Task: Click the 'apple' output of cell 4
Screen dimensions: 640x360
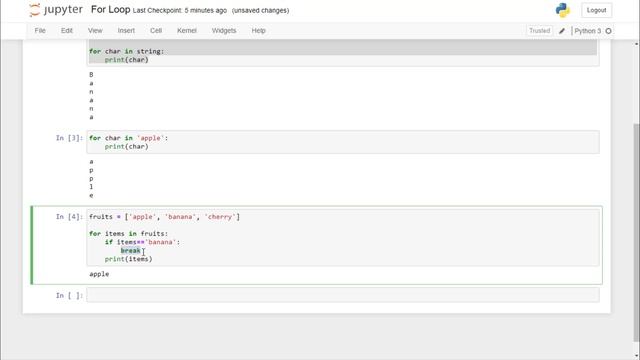Action: tap(99, 274)
